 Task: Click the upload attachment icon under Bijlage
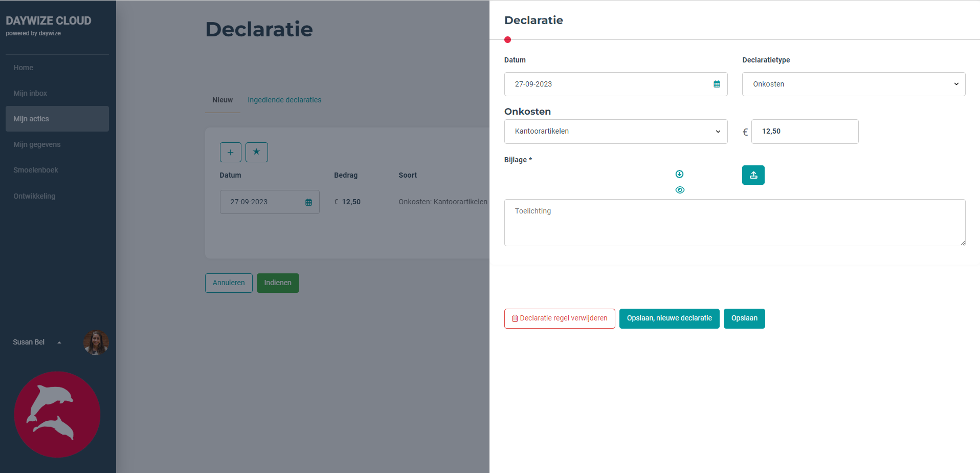point(753,175)
